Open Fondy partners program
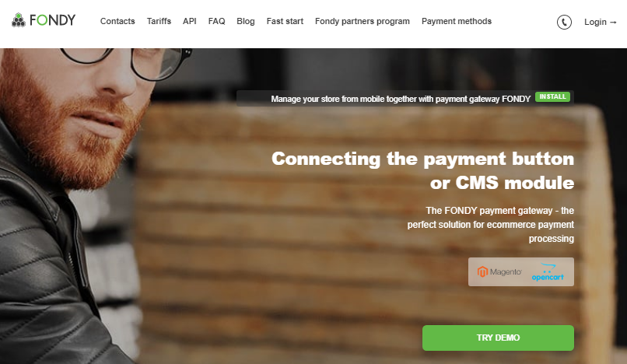Image resolution: width=627 pixels, height=364 pixels. (x=363, y=21)
